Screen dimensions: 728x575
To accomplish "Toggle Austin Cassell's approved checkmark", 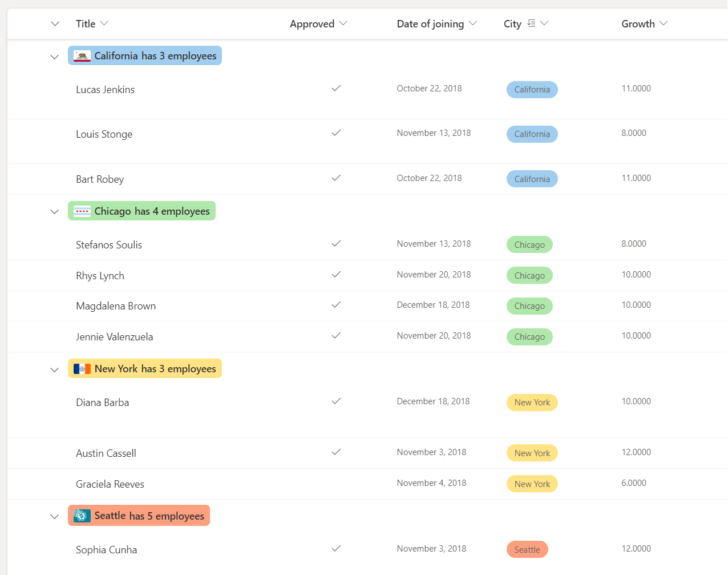I will (336, 452).
